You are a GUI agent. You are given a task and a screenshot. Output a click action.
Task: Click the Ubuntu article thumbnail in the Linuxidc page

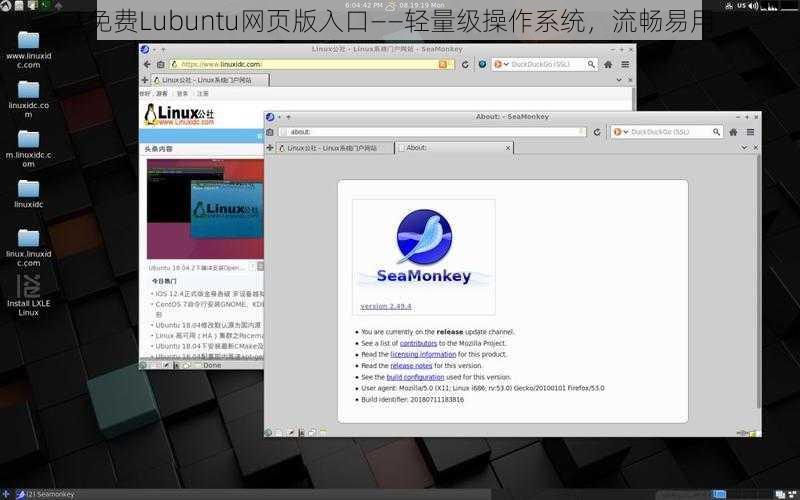coord(205,209)
